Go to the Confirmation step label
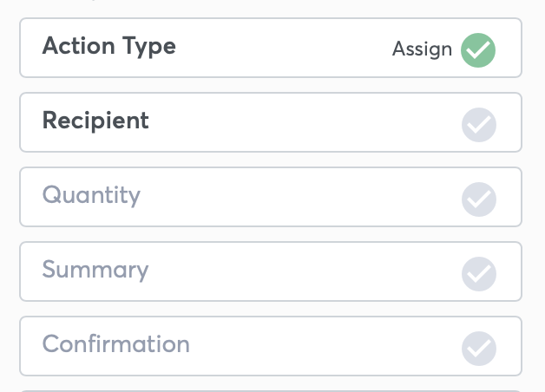The width and height of the screenshot is (545, 392). coord(116,344)
